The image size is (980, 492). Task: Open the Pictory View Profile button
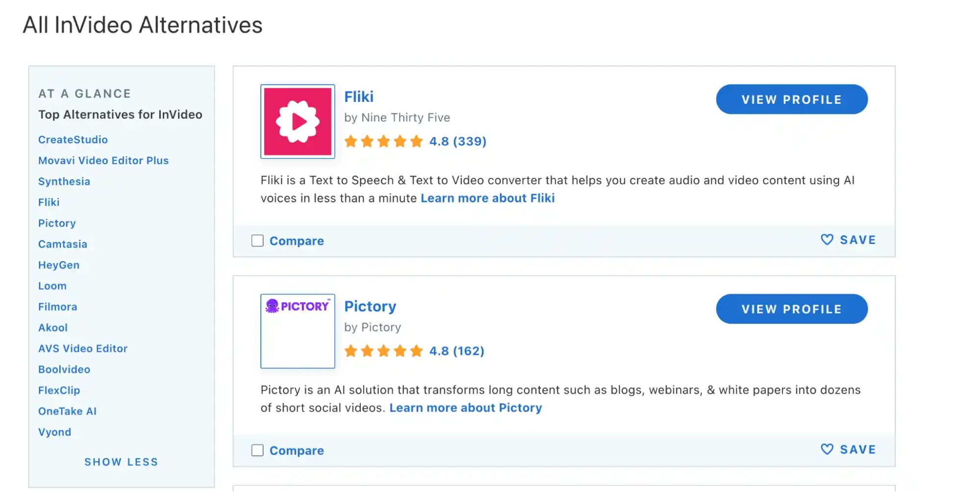(x=791, y=309)
